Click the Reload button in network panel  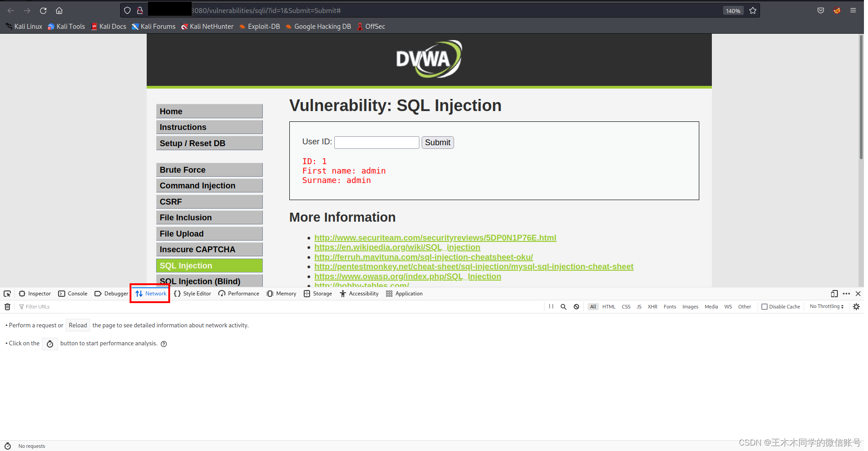pyautogui.click(x=78, y=326)
